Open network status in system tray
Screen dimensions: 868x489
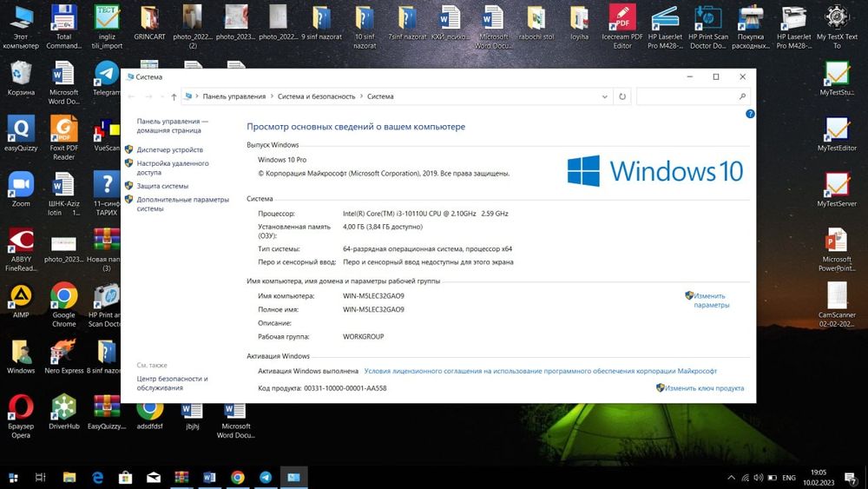(745, 478)
